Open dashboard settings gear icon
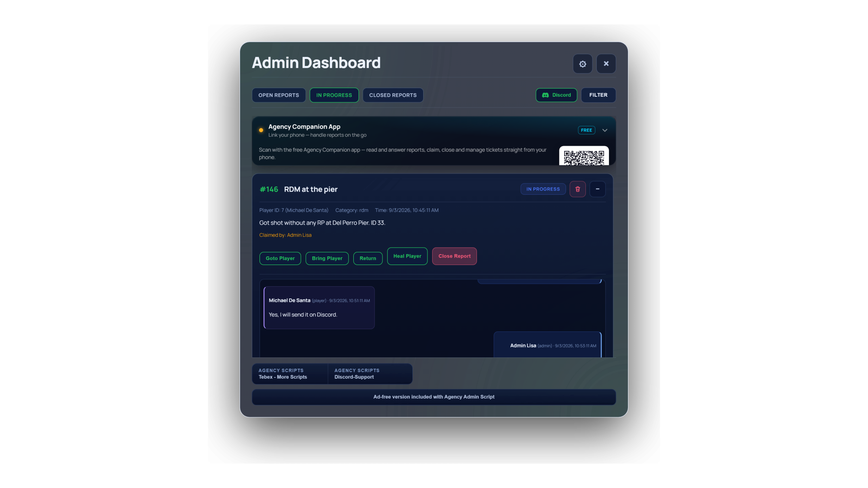 tap(582, 64)
